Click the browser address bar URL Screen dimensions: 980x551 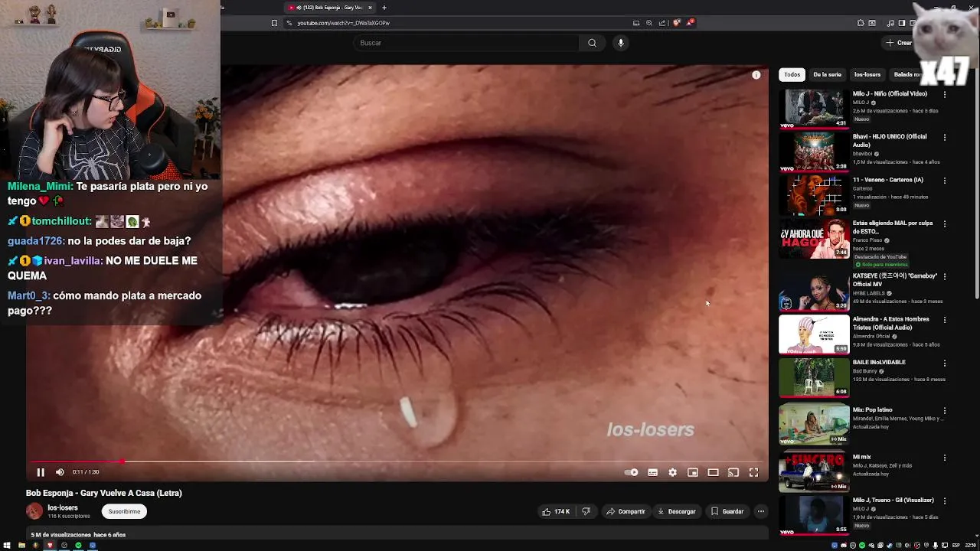343,23
